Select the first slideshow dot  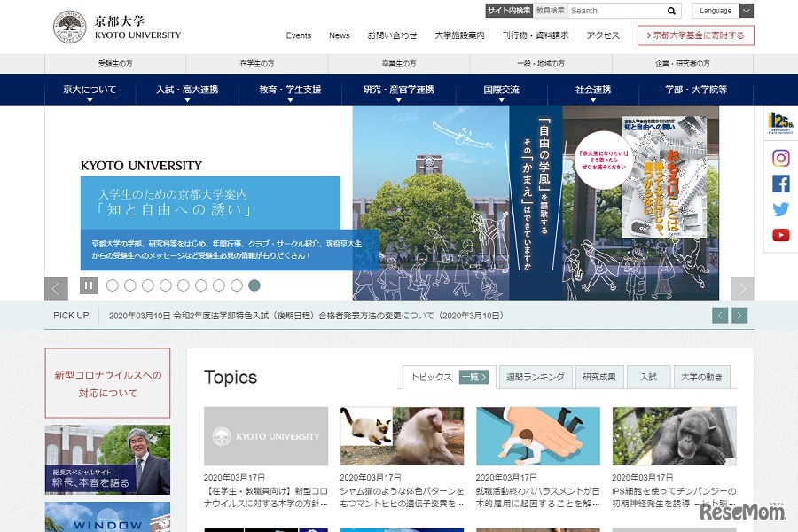tap(112, 286)
